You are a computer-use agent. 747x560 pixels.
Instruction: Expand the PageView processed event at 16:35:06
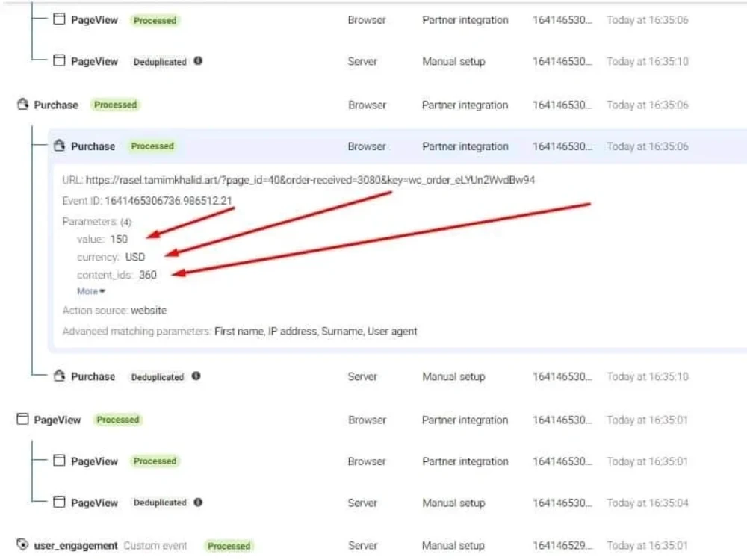(x=397, y=20)
